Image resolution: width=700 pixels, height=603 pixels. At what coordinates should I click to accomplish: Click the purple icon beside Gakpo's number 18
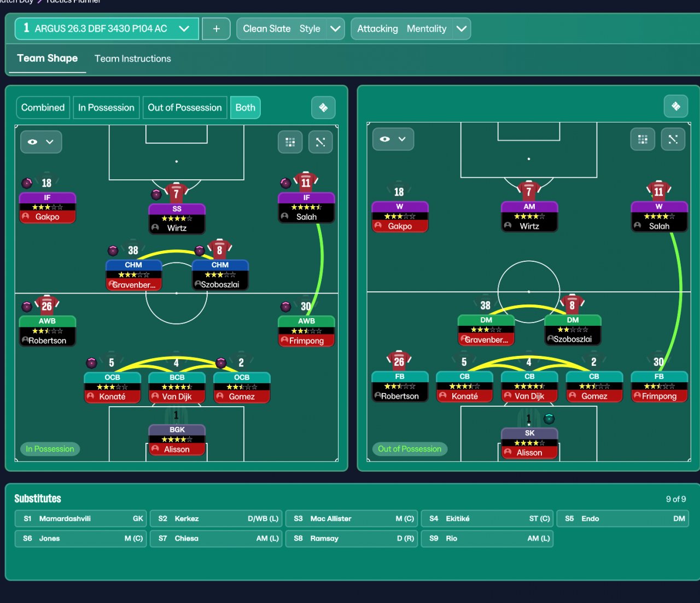click(27, 183)
